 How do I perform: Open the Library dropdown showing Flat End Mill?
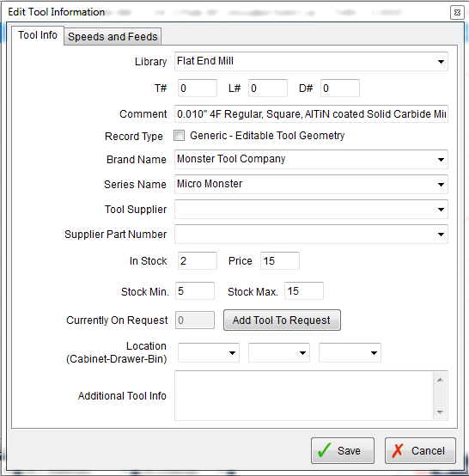(x=311, y=62)
